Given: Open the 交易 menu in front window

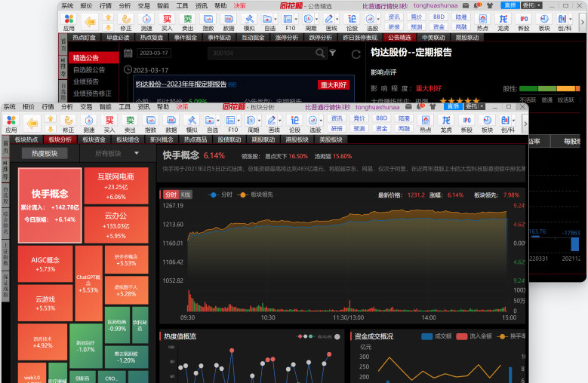Looking at the screenshot, I should tap(85, 107).
